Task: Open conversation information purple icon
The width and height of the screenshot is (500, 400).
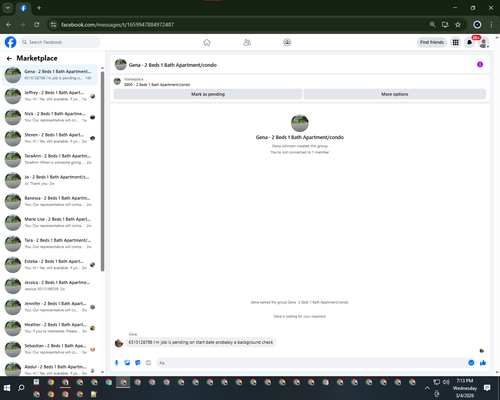Action: (x=480, y=64)
